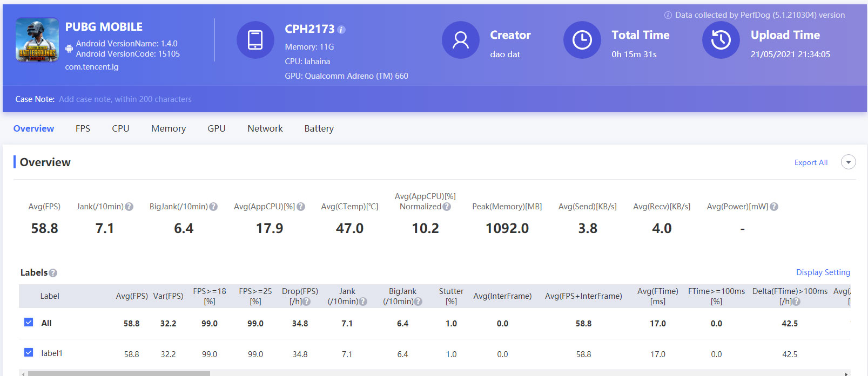The image size is (868, 376).
Task: Click the info icon beside CPH2173
Action: click(341, 30)
